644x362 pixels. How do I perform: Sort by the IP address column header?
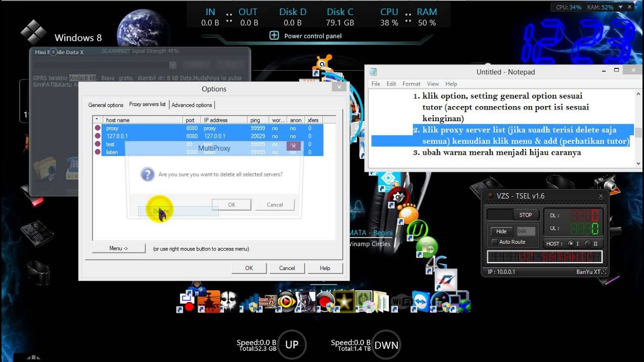(224, 120)
